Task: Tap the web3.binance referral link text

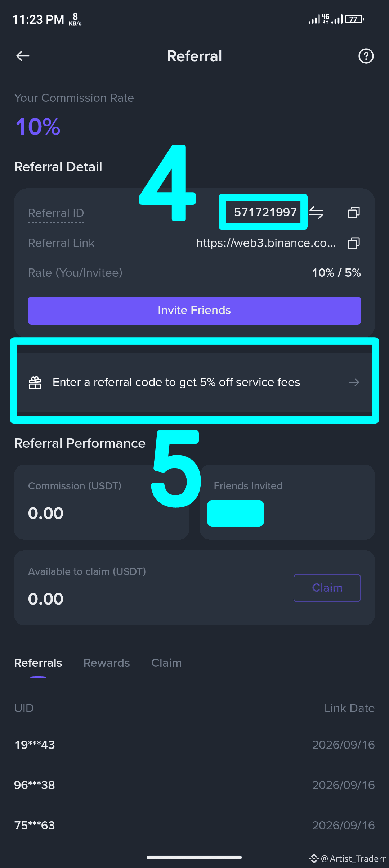Action: click(266, 243)
